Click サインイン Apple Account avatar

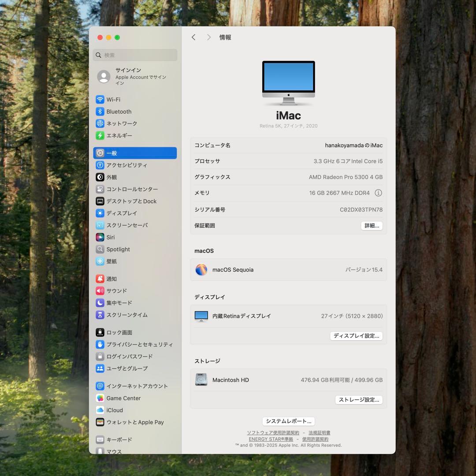tap(104, 76)
